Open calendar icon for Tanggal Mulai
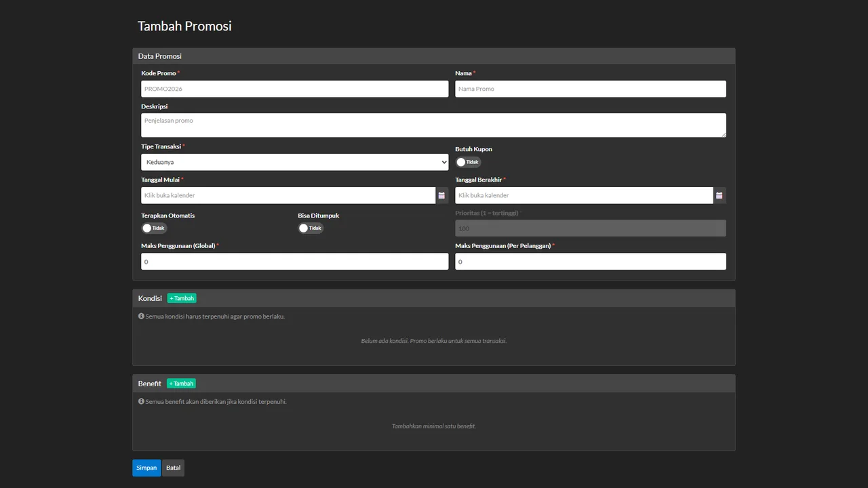 click(x=441, y=195)
